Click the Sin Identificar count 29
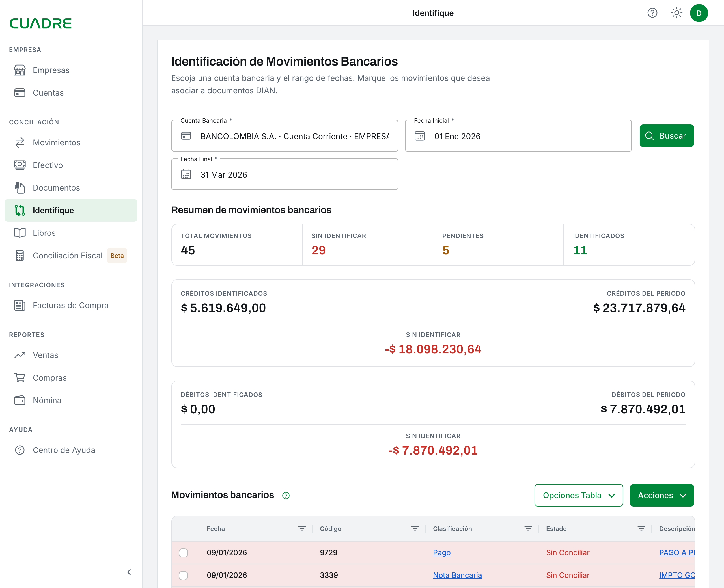This screenshot has height=588, width=724. point(318,250)
